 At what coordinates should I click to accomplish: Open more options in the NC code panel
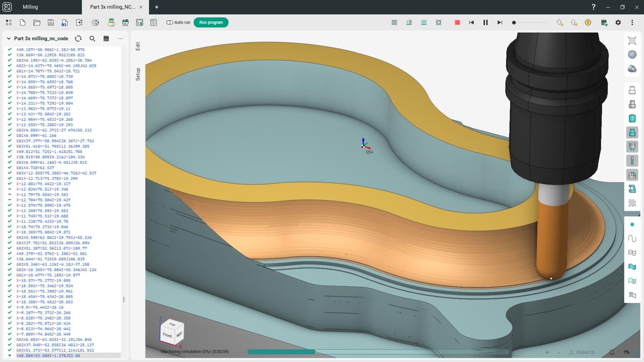click(120, 39)
